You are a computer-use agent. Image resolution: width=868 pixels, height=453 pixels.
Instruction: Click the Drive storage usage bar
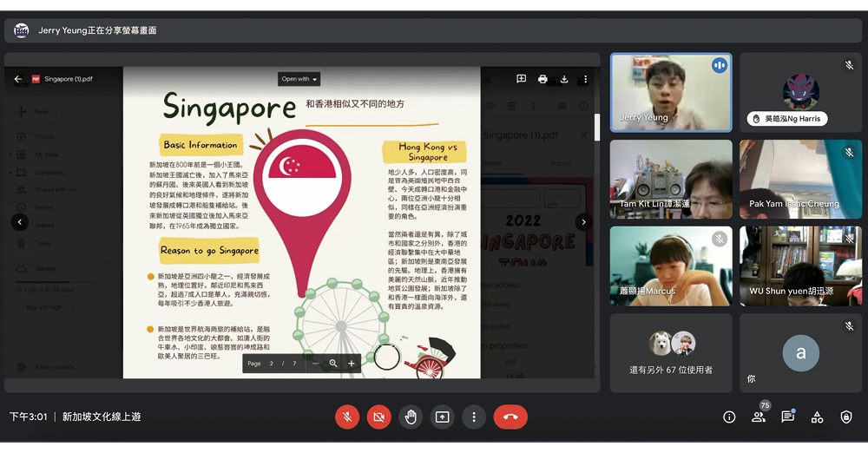point(56,282)
